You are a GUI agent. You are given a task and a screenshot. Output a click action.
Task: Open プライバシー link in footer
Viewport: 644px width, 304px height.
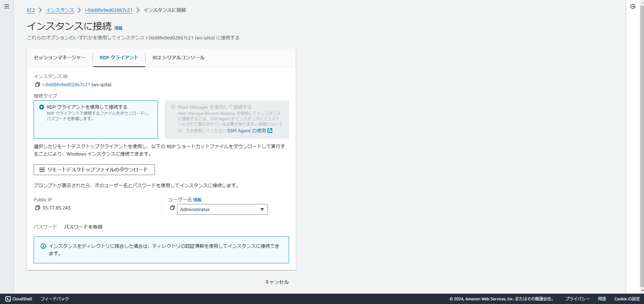point(577,299)
